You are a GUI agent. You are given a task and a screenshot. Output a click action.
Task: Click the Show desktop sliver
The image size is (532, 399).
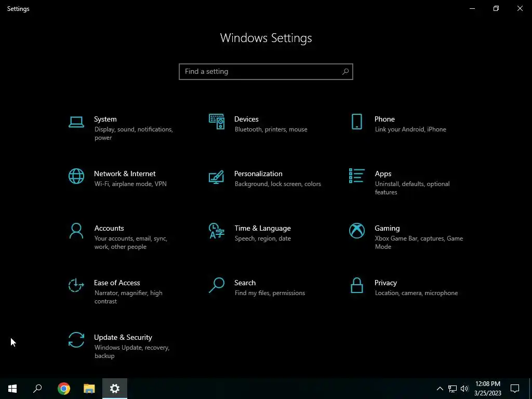click(x=530, y=389)
